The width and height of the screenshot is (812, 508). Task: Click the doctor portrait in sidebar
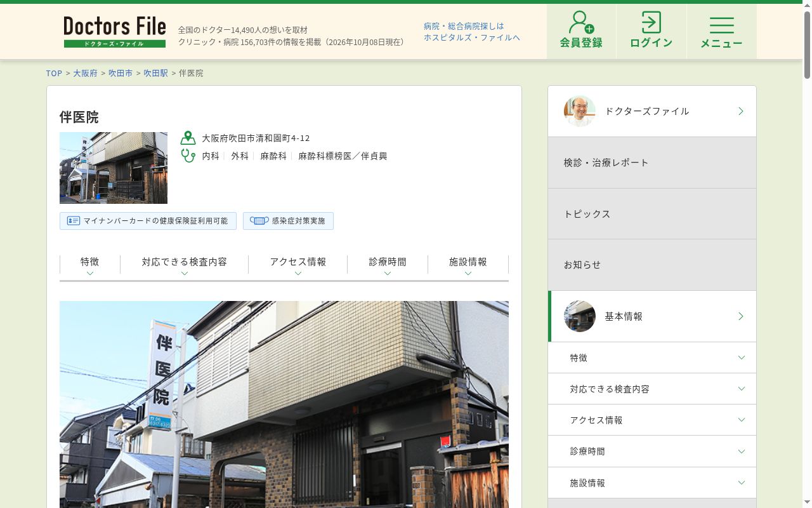coord(580,111)
